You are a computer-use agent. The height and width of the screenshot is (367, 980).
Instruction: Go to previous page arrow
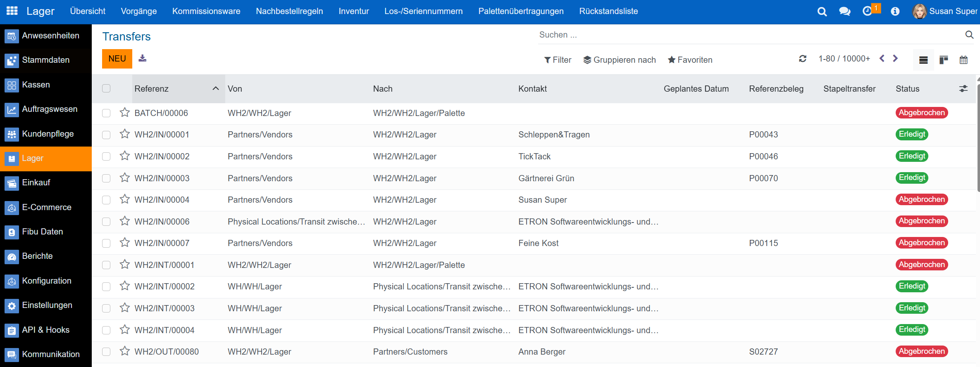coord(882,59)
